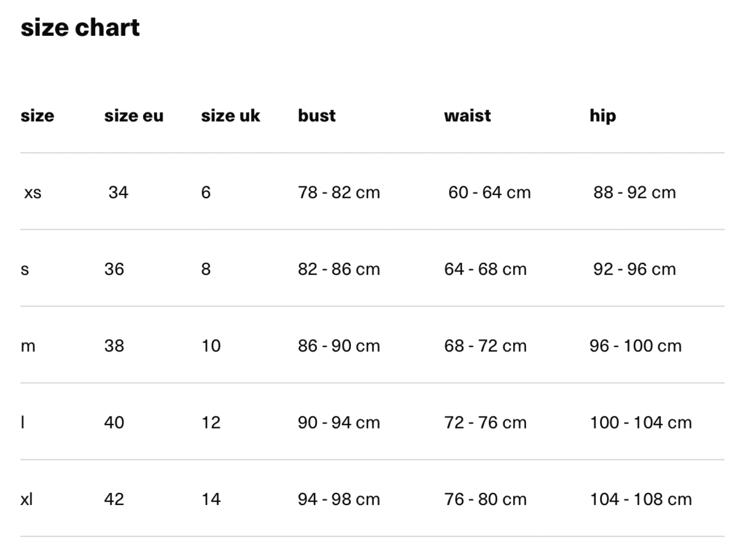Viewport: 740px width, 560px height.
Task: Click the "waist" column header
Action: tap(467, 115)
